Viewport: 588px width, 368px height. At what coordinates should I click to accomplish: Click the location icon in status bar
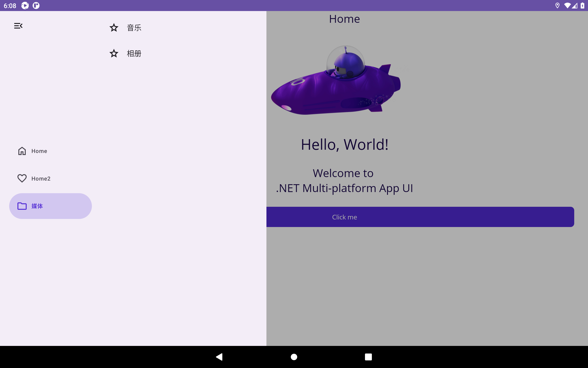tap(557, 5)
